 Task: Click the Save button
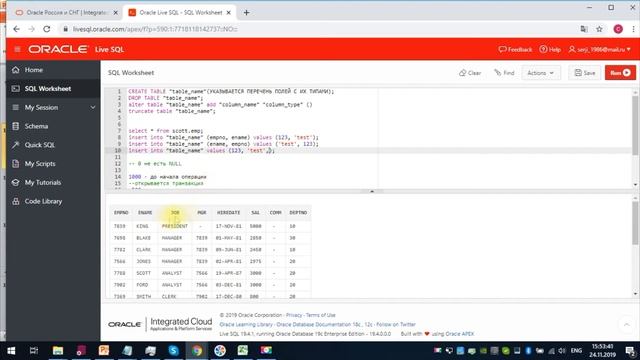pyautogui.click(x=584, y=73)
